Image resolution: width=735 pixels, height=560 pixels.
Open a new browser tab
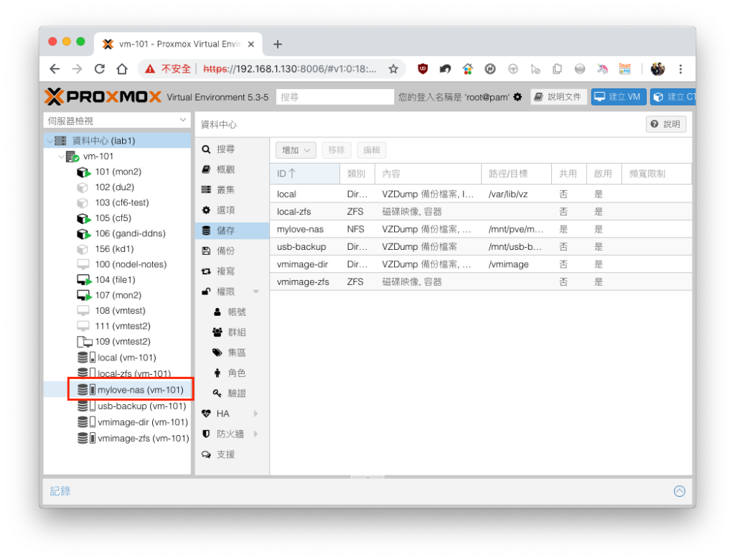[x=278, y=44]
